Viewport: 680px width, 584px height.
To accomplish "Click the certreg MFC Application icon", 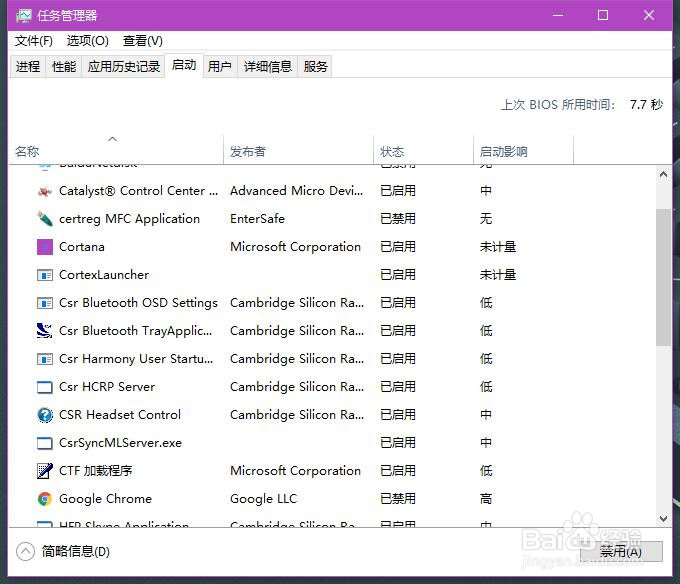I will click(x=45, y=219).
